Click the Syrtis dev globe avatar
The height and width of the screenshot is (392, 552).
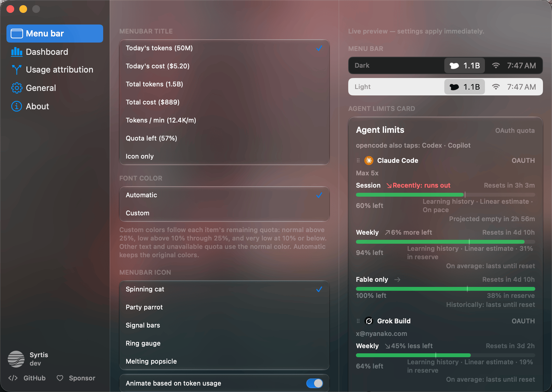click(16, 359)
